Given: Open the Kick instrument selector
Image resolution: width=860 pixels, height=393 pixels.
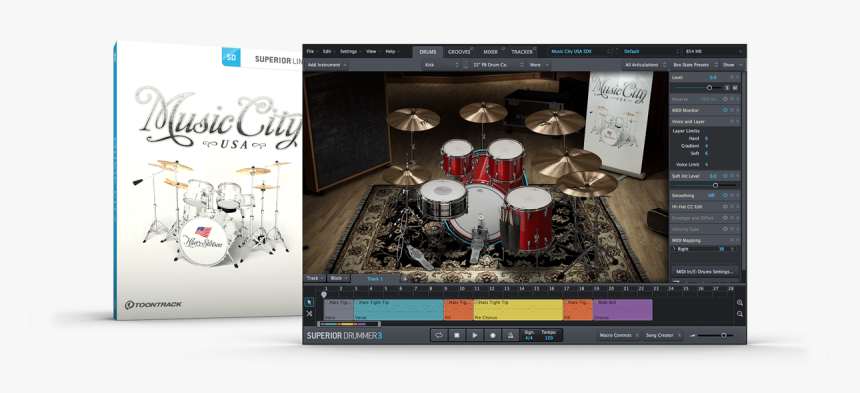Looking at the screenshot, I should 440,65.
